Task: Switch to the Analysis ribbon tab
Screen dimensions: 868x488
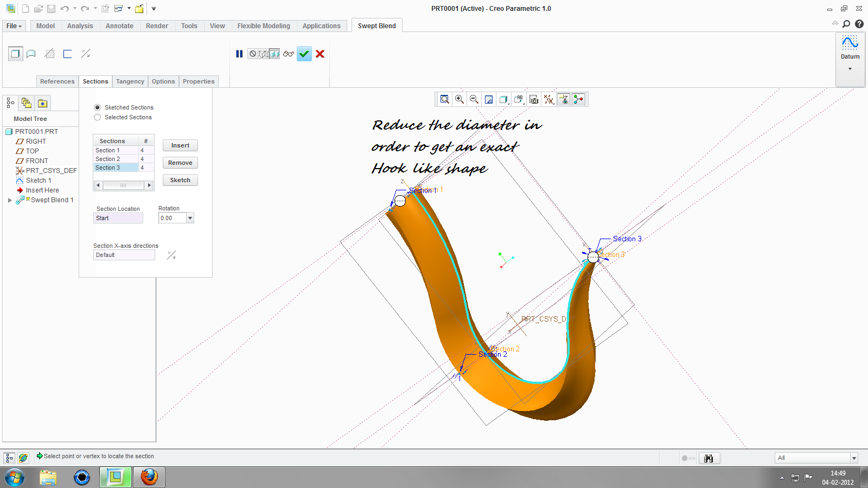Action: (80, 26)
